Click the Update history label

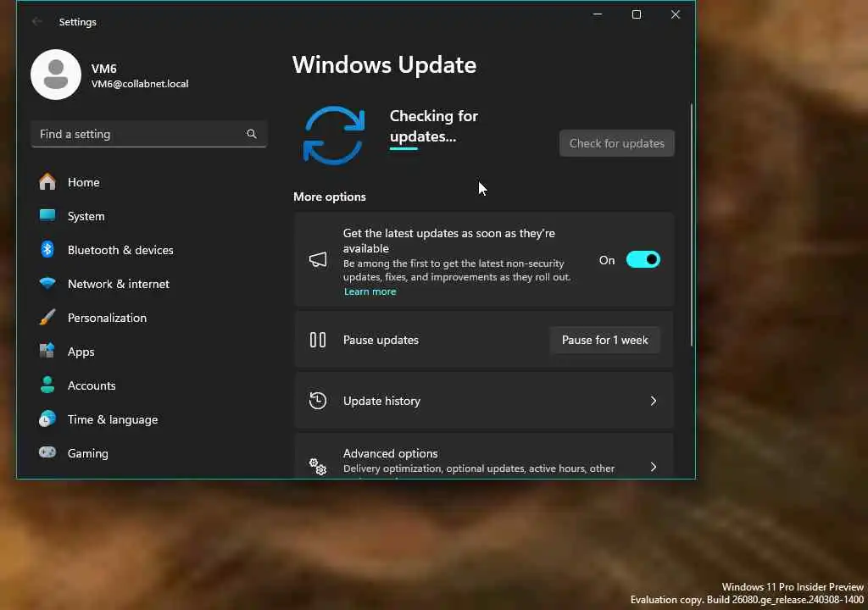pos(381,401)
